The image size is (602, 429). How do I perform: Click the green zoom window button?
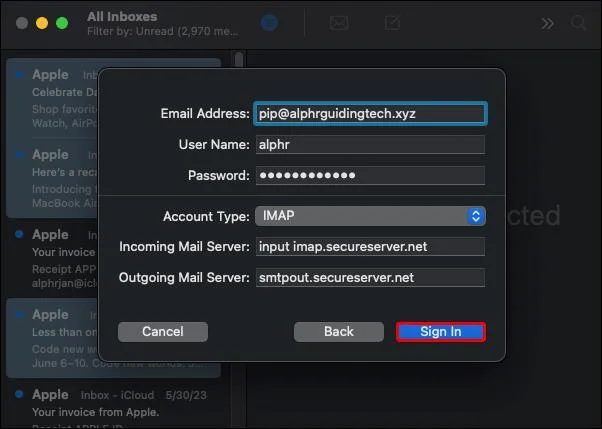pos(62,23)
